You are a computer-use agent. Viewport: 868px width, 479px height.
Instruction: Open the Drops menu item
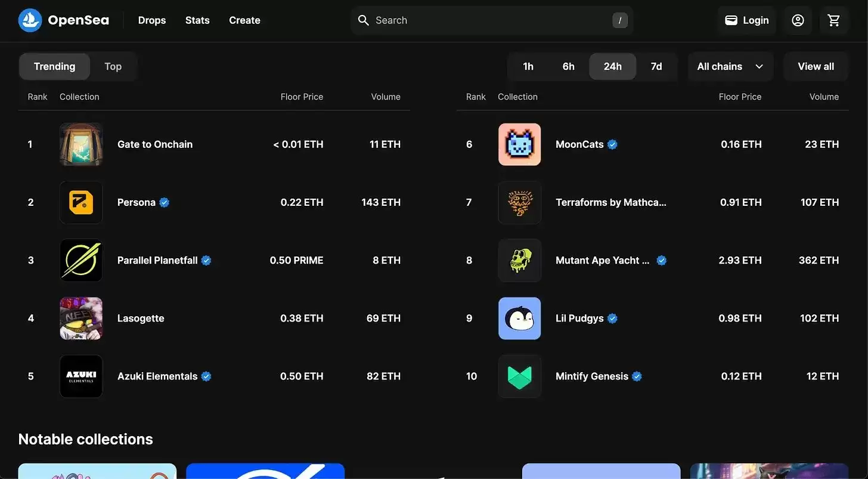[152, 20]
